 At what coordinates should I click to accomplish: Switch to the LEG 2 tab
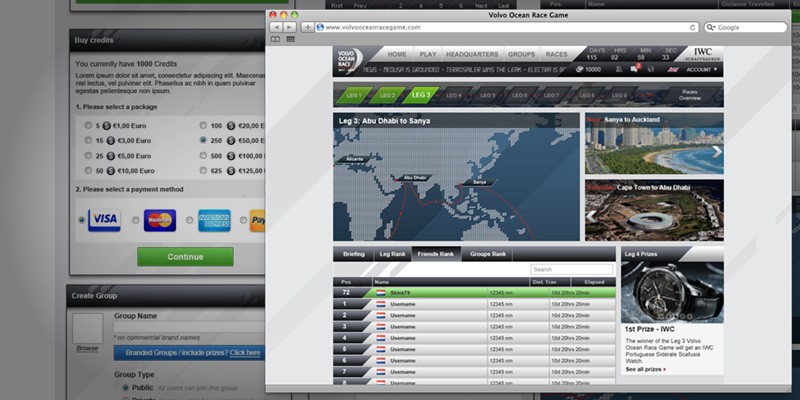pos(387,95)
